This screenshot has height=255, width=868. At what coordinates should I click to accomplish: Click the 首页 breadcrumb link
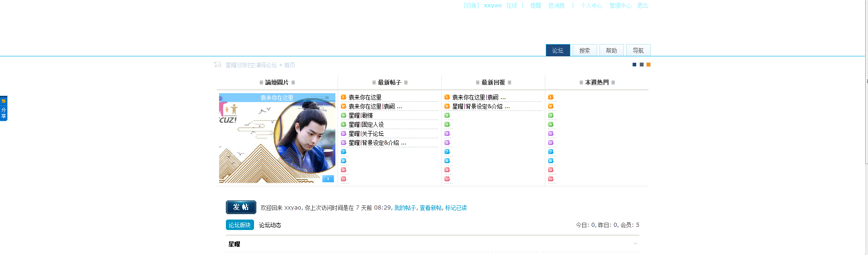[x=289, y=65]
